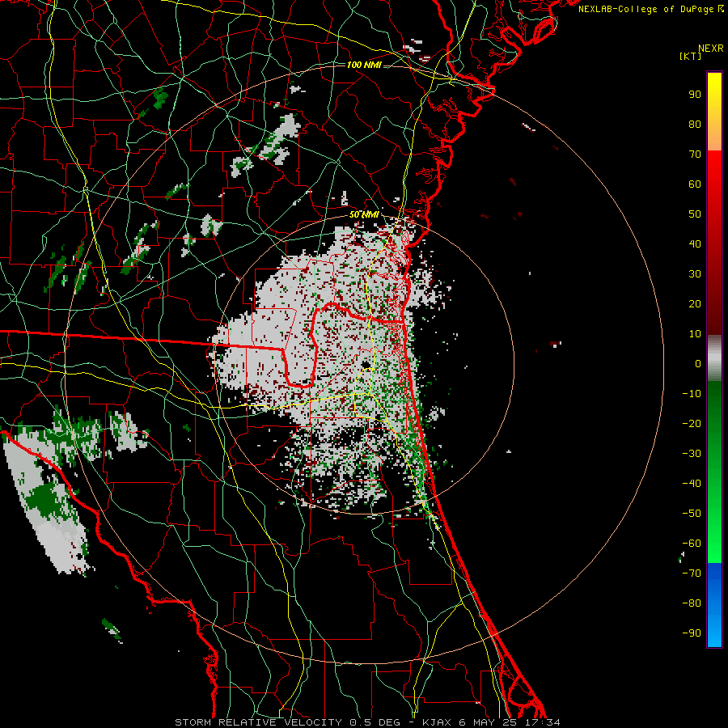Click the NEXR label above the color scale
This screenshot has height=728, width=728.
[711, 49]
